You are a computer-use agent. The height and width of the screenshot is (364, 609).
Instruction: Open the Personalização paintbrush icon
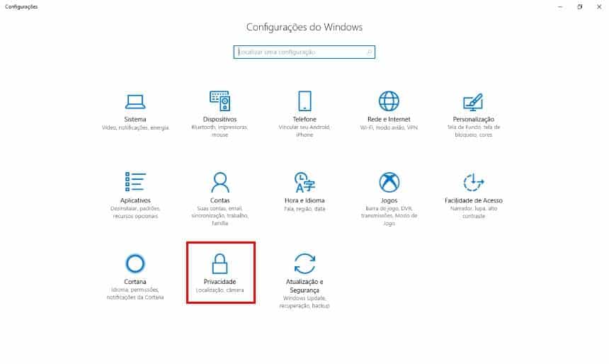pyautogui.click(x=473, y=102)
